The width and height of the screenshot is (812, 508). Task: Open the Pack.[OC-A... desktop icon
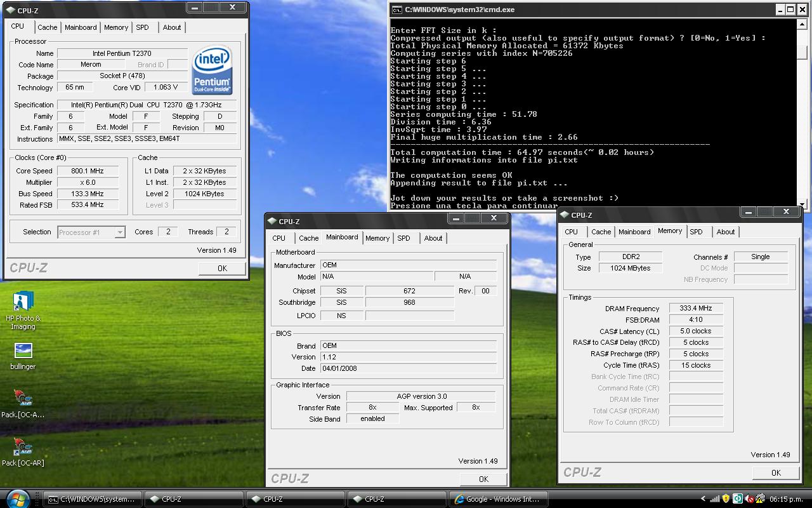[x=23, y=404]
